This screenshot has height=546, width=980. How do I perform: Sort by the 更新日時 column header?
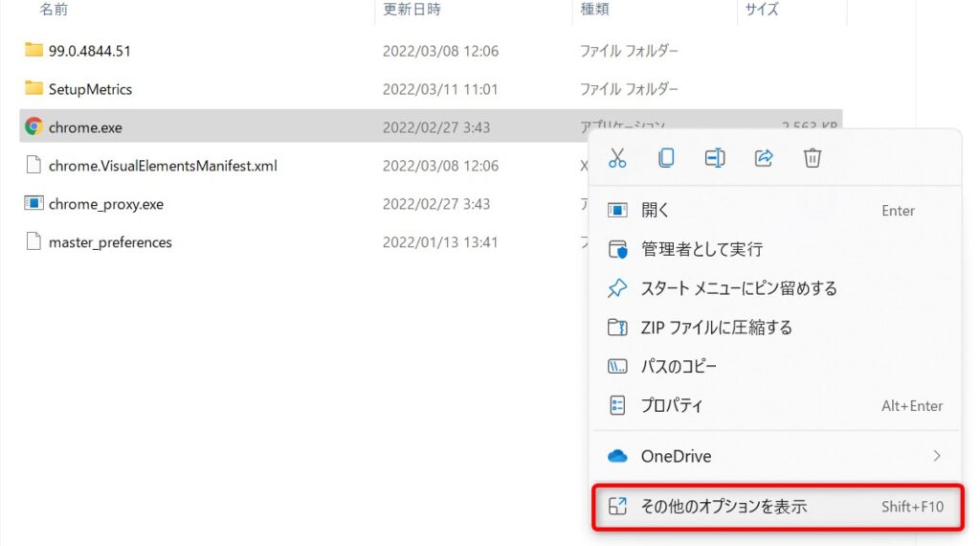pyautogui.click(x=412, y=10)
